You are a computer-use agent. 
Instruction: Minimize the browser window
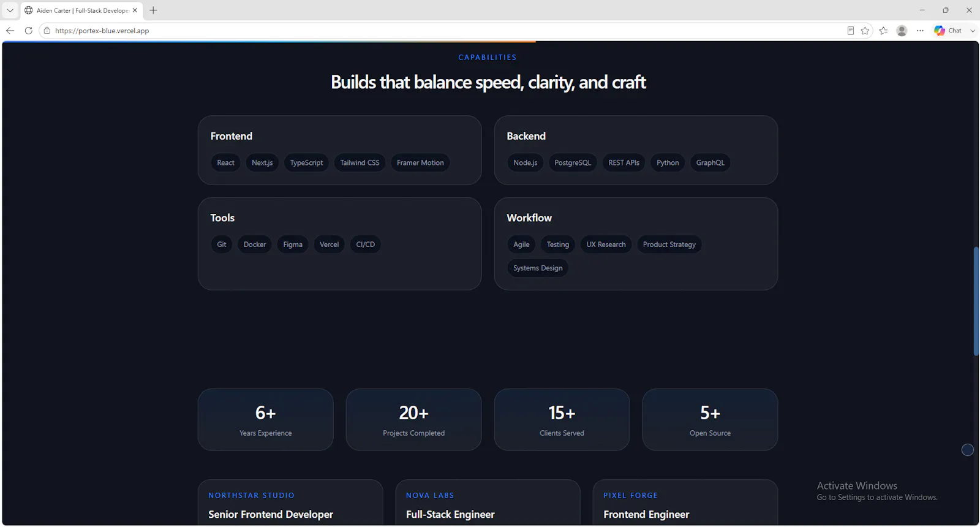coord(922,10)
